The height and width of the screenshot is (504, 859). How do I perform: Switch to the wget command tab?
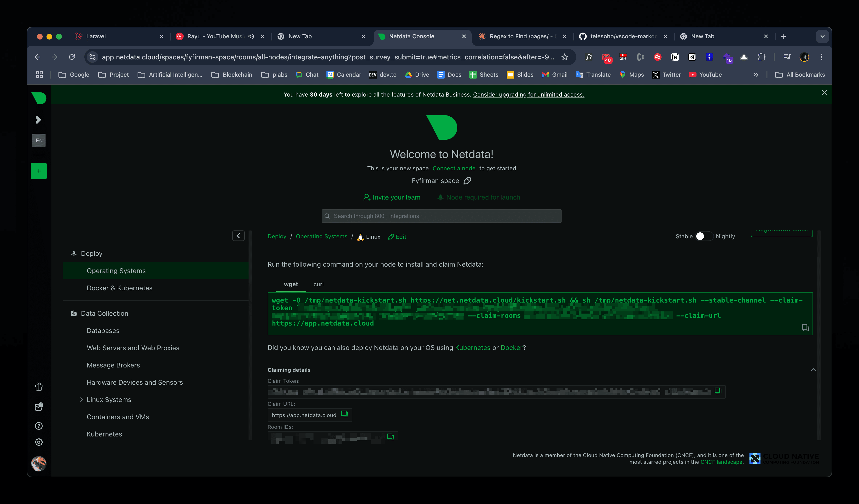click(291, 284)
